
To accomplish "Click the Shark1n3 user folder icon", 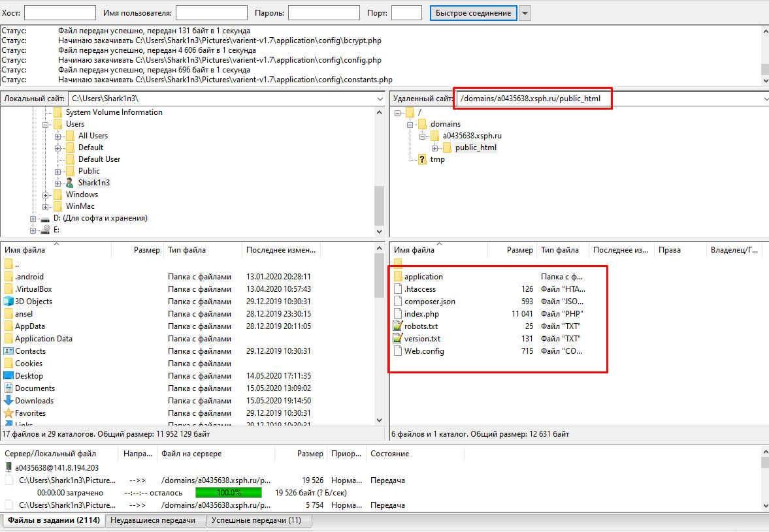I will 70,183.
